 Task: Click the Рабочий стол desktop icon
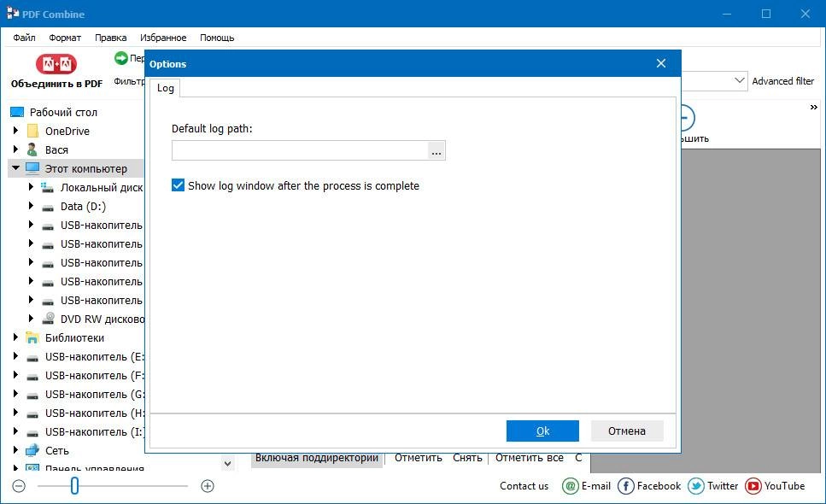click(x=17, y=112)
